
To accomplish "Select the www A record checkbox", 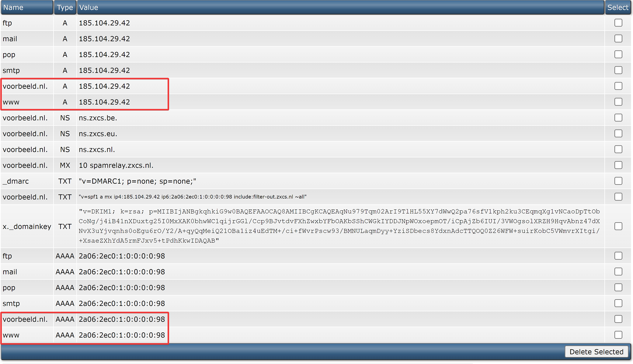I will tap(618, 102).
